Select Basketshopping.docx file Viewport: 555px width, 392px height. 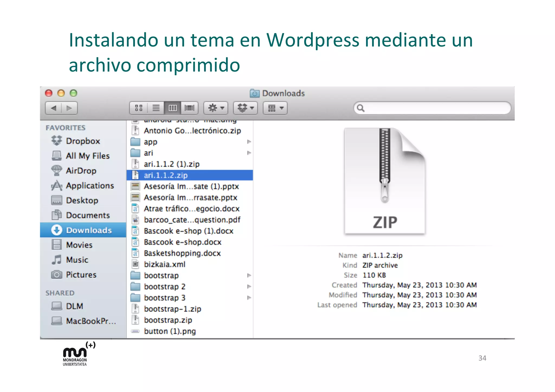point(190,253)
